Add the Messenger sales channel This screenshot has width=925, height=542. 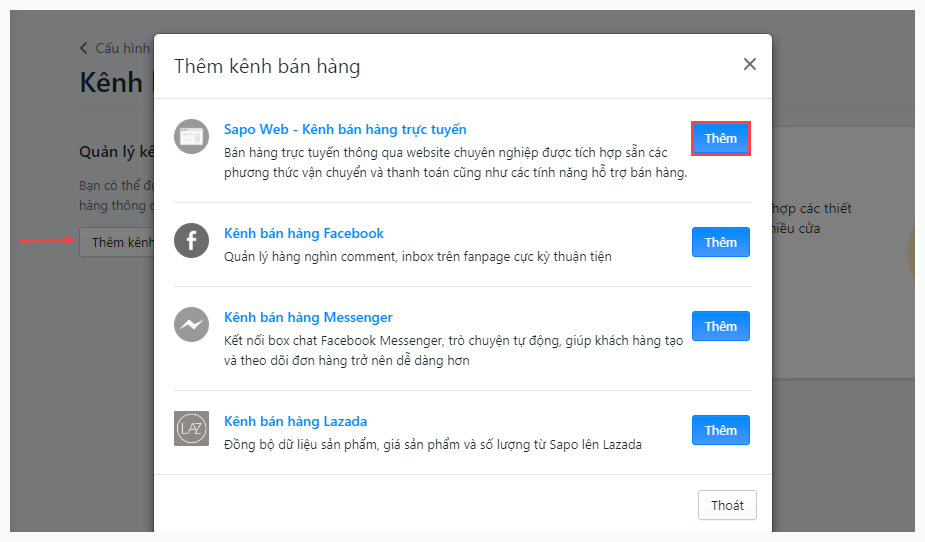click(720, 326)
